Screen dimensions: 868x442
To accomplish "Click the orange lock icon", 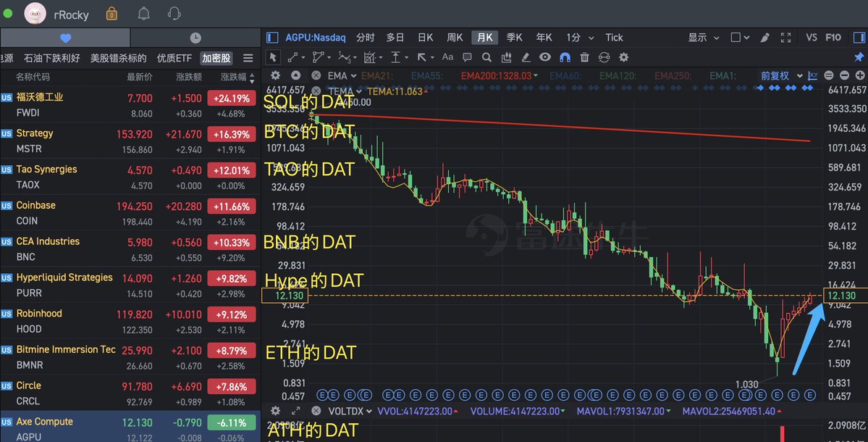I will click(x=111, y=13).
